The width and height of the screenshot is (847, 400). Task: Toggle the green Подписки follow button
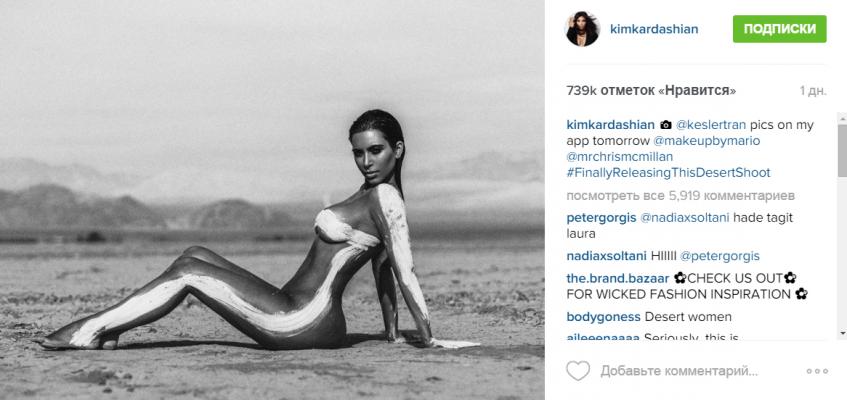click(779, 29)
